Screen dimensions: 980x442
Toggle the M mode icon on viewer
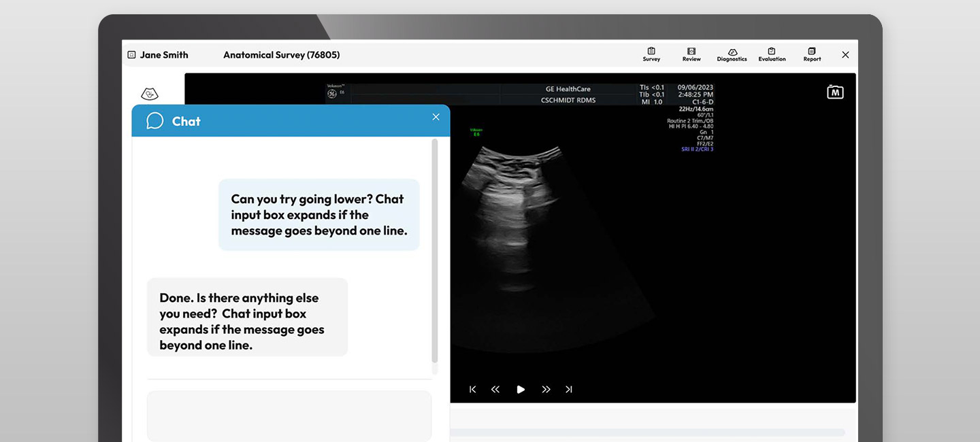(x=835, y=92)
